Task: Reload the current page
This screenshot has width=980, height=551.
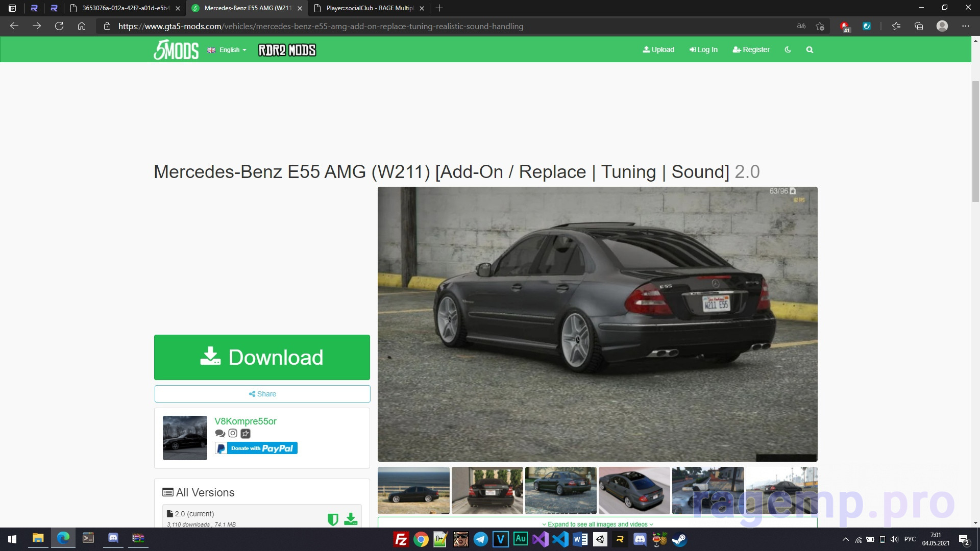Action: click(59, 26)
